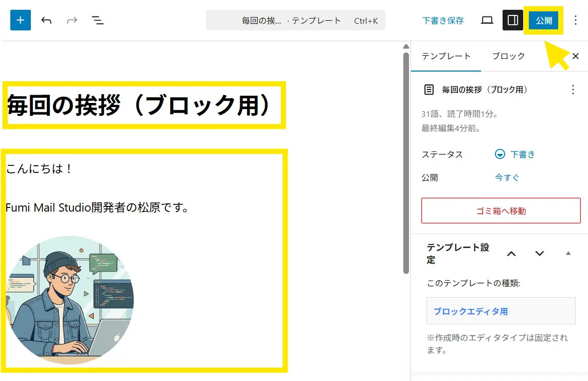
Task: Click the 公開 publish button
Action: (x=543, y=21)
